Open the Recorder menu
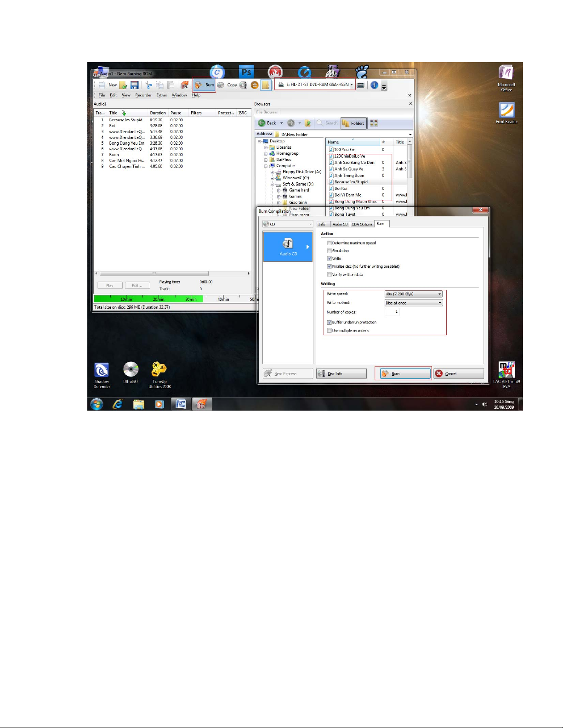This screenshot has height=728, width=563. pyautogui.click(x=143, y=96)
